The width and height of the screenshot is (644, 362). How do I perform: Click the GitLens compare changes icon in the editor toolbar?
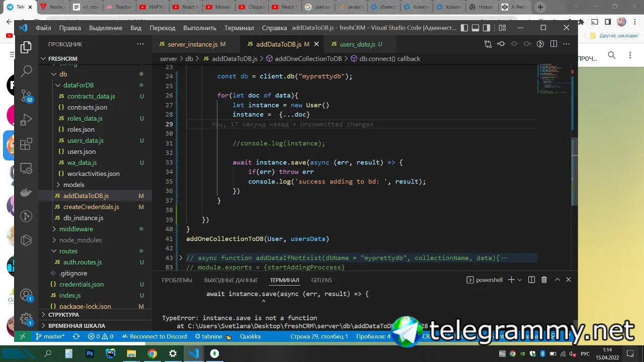[x=488, y=44]
